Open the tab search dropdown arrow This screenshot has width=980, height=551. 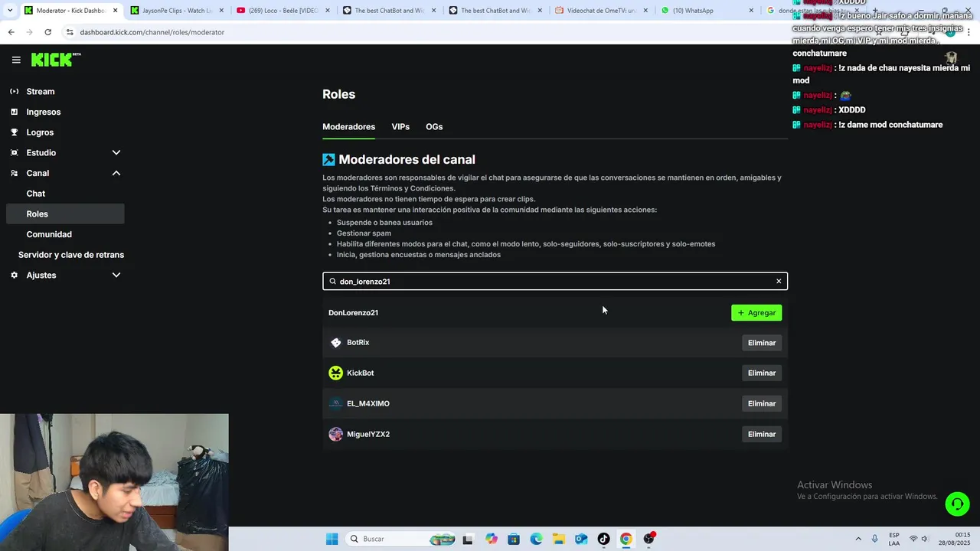coord(9,11)
